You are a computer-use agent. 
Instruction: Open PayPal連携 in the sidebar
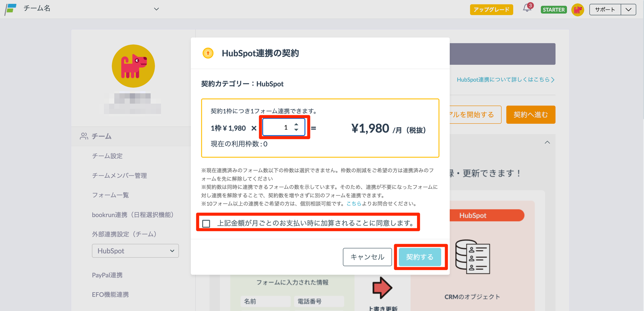coord(107,275)
